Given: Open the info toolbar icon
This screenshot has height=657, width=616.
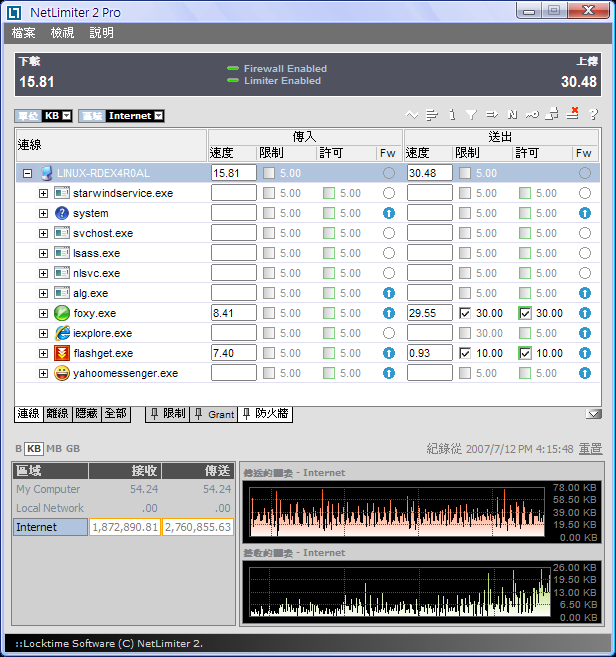Looking at the screenshot, I should pos(452,114).
